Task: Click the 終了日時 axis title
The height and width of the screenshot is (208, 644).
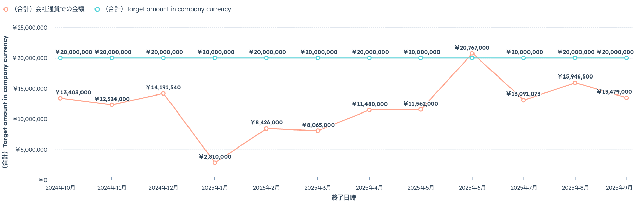Action: pyautogui.click(x=343, y=197)
